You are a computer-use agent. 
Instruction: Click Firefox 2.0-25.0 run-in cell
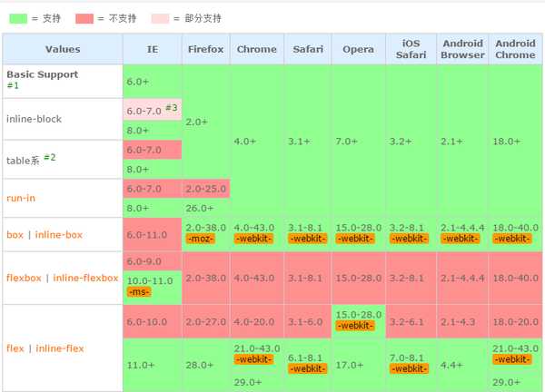coord(206,189)
